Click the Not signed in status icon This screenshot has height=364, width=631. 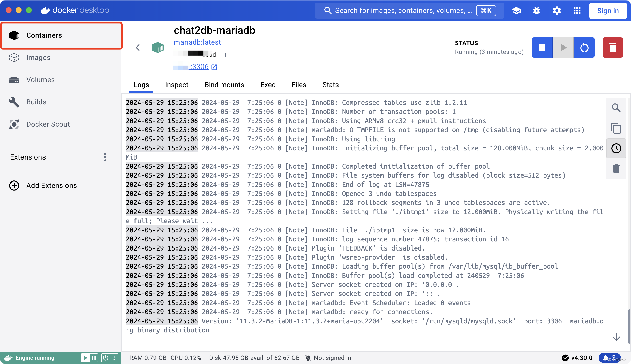(308, 358)
